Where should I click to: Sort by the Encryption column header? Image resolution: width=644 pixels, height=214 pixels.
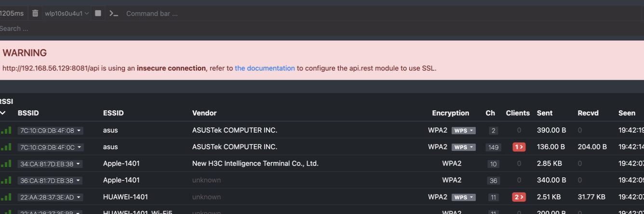(x=450, y=113)
